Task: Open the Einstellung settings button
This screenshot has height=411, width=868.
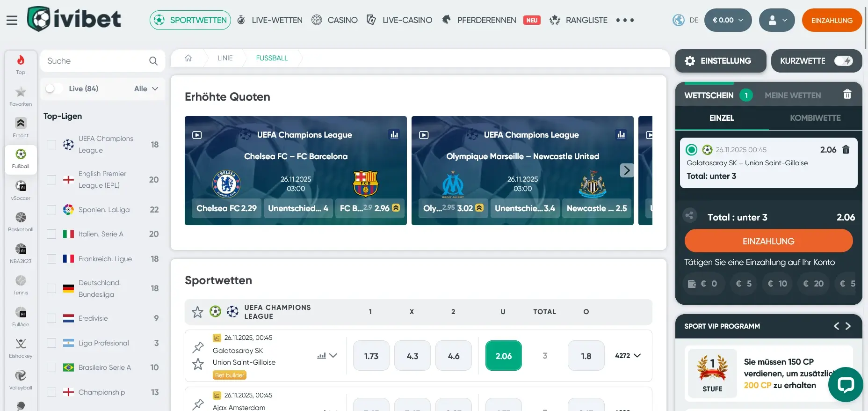Action: coord(721,61)
